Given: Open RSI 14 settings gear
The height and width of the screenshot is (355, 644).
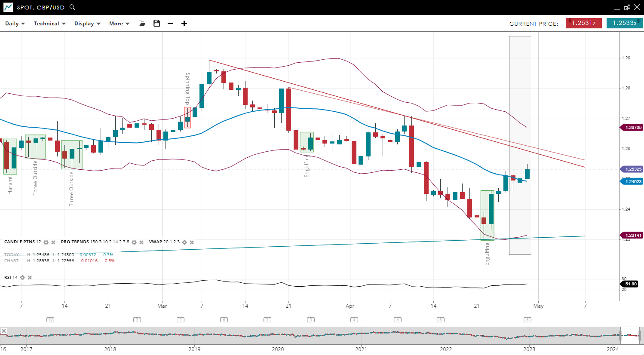Looking at the screenshot, I should (22, 278).
